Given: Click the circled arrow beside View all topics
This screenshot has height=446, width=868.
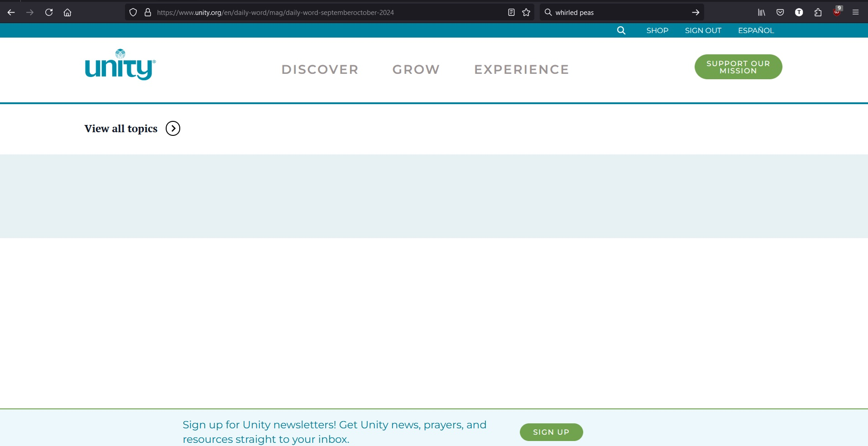Looking at the screenshot, I should click(173, 129).
